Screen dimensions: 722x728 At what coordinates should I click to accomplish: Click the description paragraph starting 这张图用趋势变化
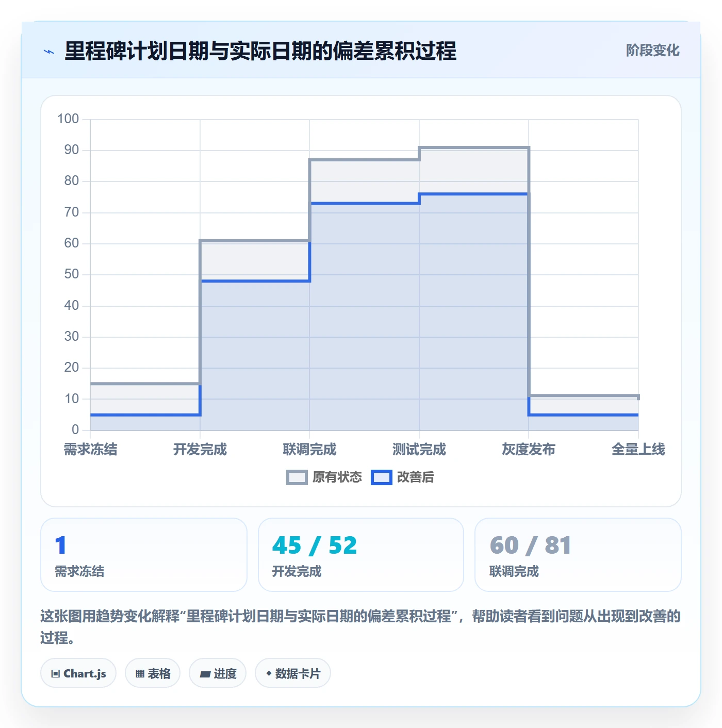coord(360,627)
